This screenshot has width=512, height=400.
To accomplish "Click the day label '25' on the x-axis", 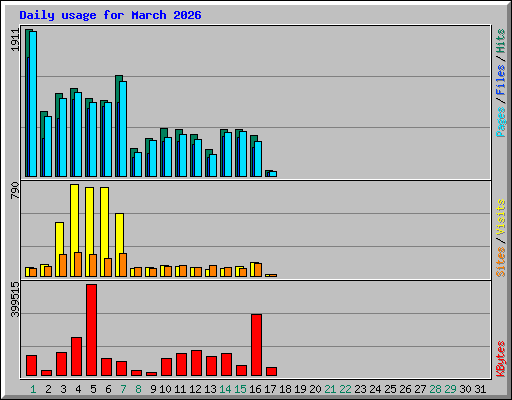I will (390, 389).
